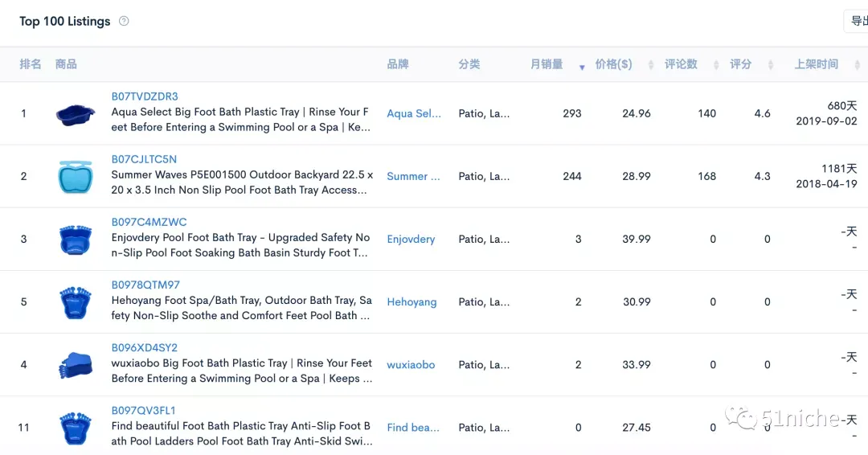The width and height of the screenshot is (868, 455).
Task: Click the partially visible export button
Action: [856, 21]
